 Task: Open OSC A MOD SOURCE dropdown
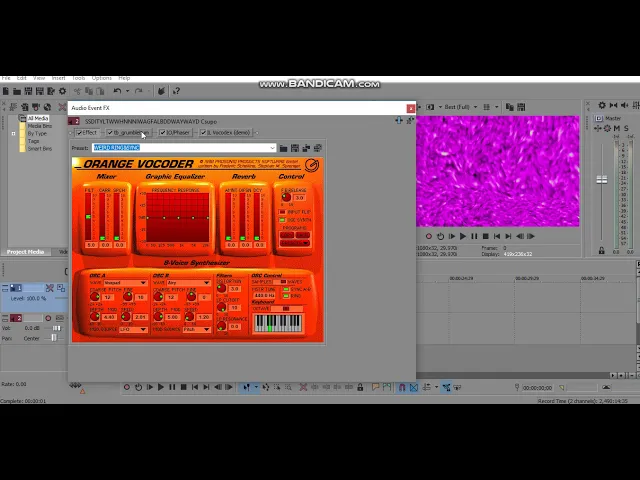click(143, 329)
